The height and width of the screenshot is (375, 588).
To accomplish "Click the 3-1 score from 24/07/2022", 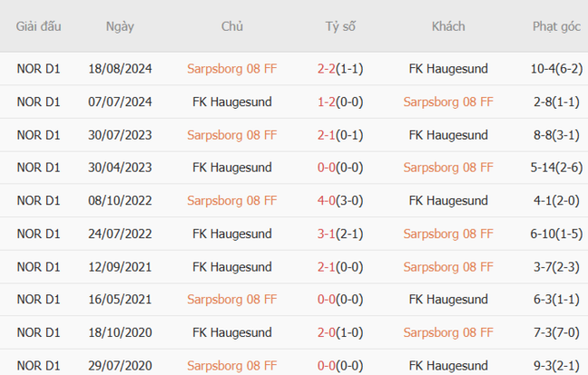I will (x=327, y=234).
